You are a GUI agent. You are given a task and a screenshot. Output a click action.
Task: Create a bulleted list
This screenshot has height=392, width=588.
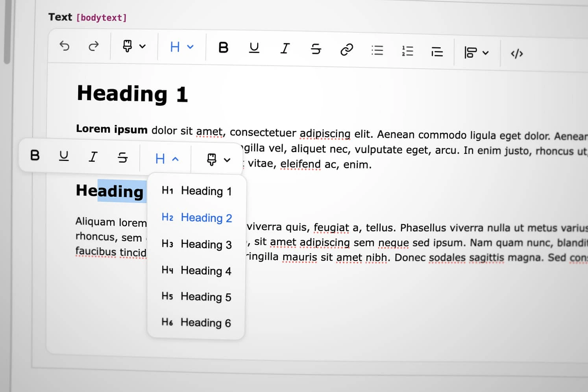click(377, 50)
